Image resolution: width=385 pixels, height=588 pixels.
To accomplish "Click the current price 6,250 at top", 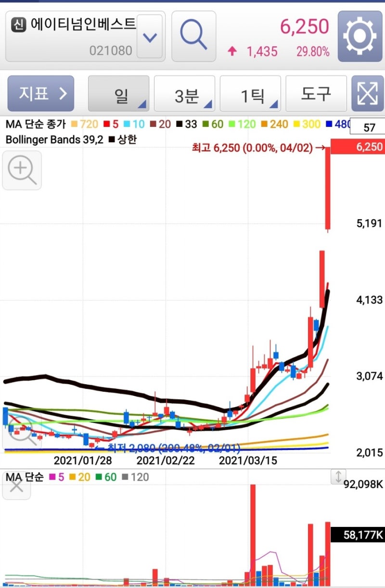I will tap(305, 27).
